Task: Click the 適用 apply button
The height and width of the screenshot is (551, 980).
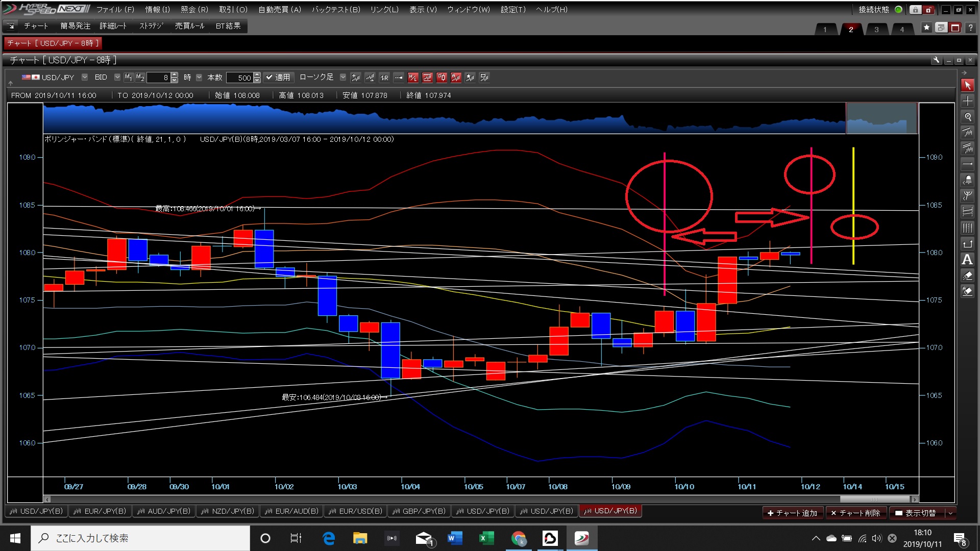Action: [278, 78]
